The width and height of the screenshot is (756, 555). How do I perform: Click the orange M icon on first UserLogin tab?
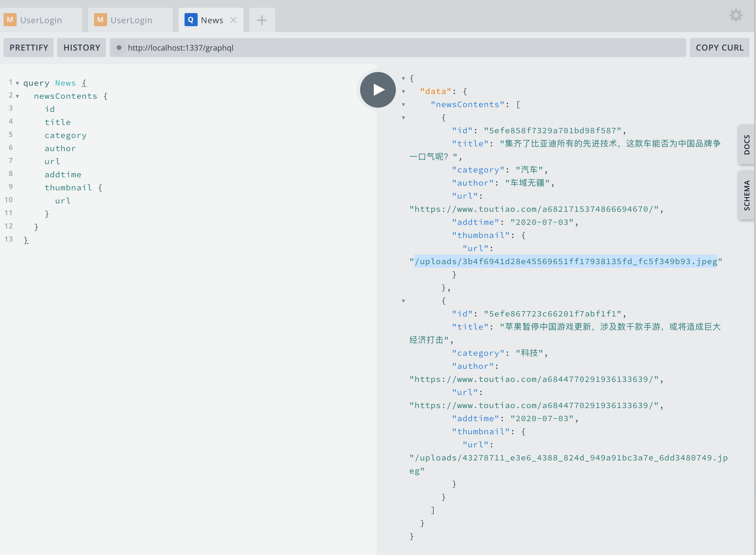pyautogui.click(x=10, y=20)
